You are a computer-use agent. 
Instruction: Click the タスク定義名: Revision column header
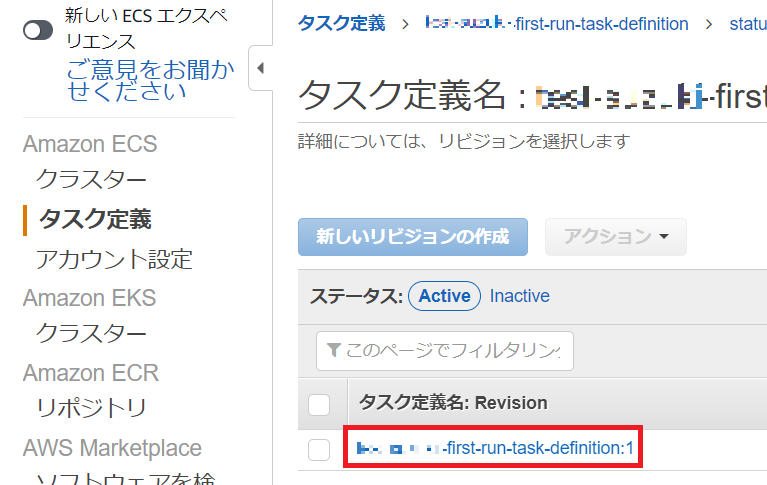453,403
